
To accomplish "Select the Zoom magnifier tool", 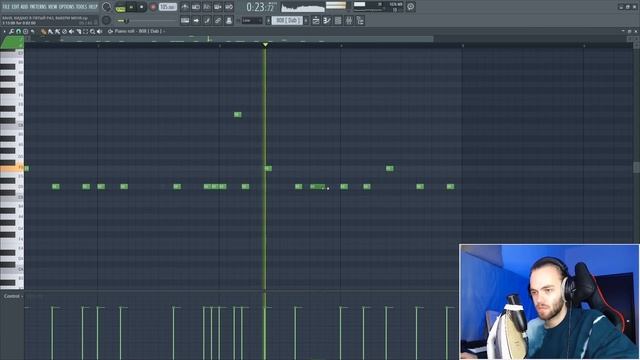I will [93, 31].
